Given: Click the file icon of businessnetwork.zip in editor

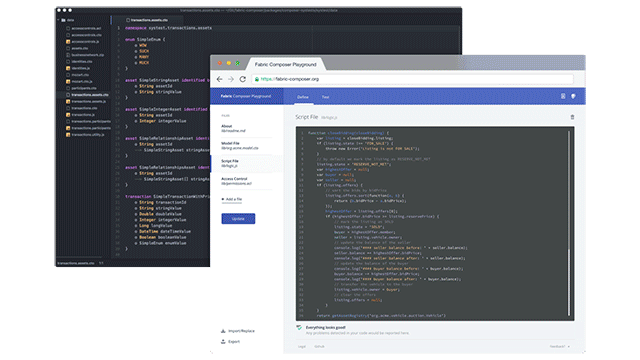Looking at the screenshot, I should (x=68, y=55).
